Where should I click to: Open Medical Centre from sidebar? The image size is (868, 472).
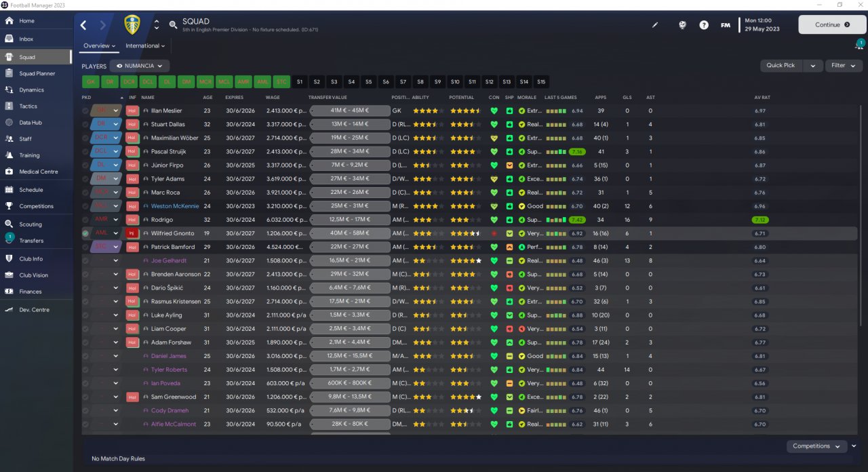(x=9, y=172)
